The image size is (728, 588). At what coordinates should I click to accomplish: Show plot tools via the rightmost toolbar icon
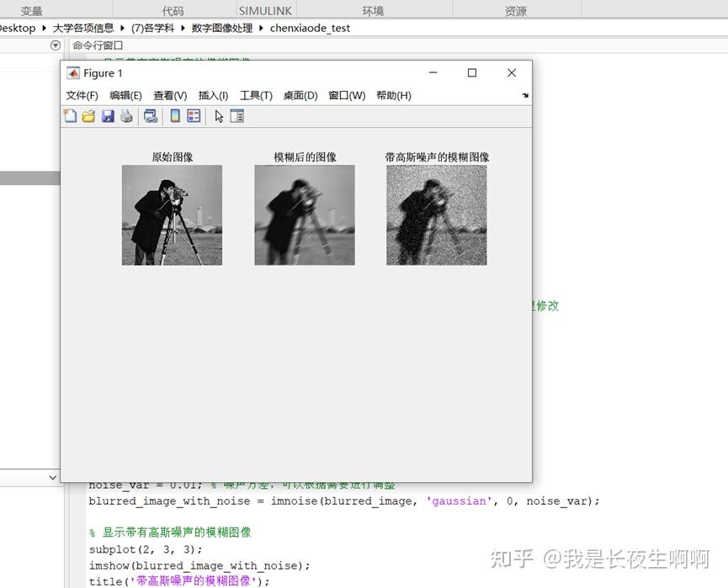tap(236, 116)
